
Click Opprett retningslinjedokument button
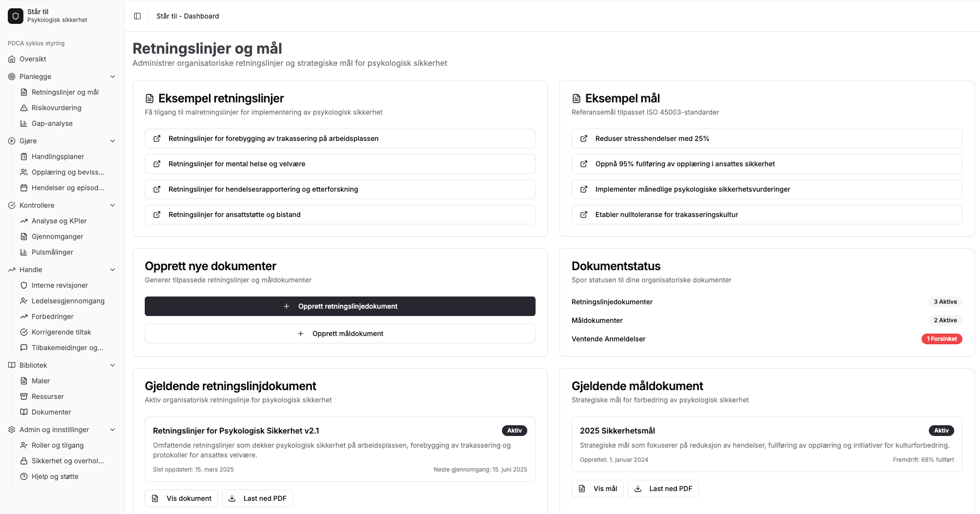340,306
